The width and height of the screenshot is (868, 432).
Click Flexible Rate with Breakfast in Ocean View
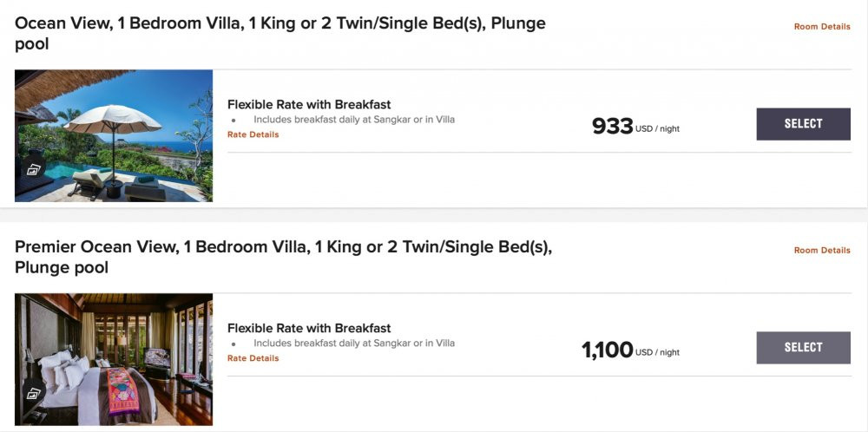click(x=309, y=105)
